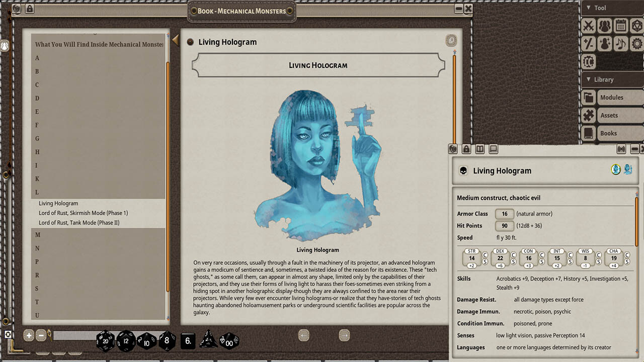Screen dimensions: 644x362
Task: Open the Calendar tool
Action: (x=620, y=26)
